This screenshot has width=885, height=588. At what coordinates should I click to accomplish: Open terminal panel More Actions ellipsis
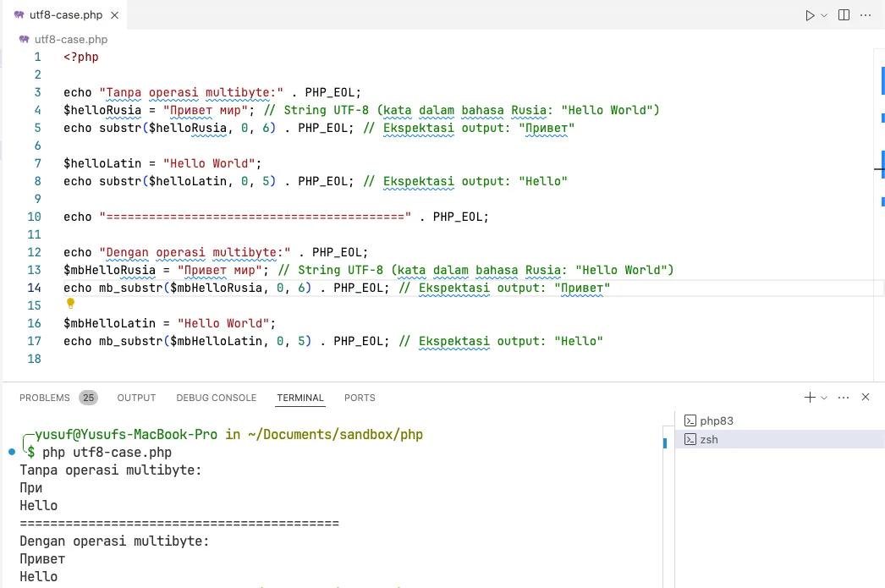(x=844, y=397)
